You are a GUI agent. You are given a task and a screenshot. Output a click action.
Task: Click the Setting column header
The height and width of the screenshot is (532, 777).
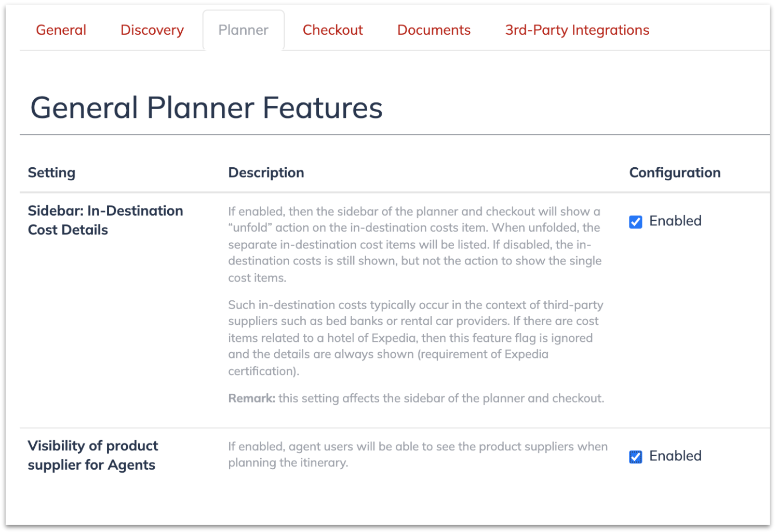click(x=51, y=172)
